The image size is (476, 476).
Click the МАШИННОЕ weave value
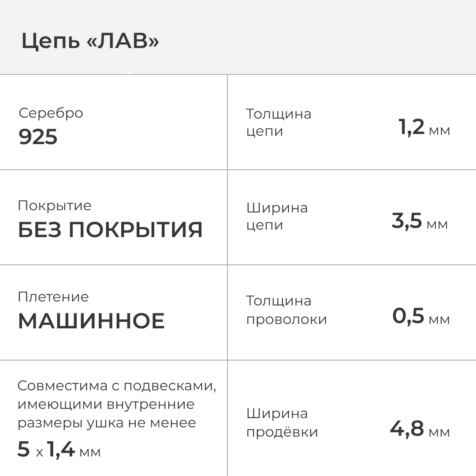(91, 321)
